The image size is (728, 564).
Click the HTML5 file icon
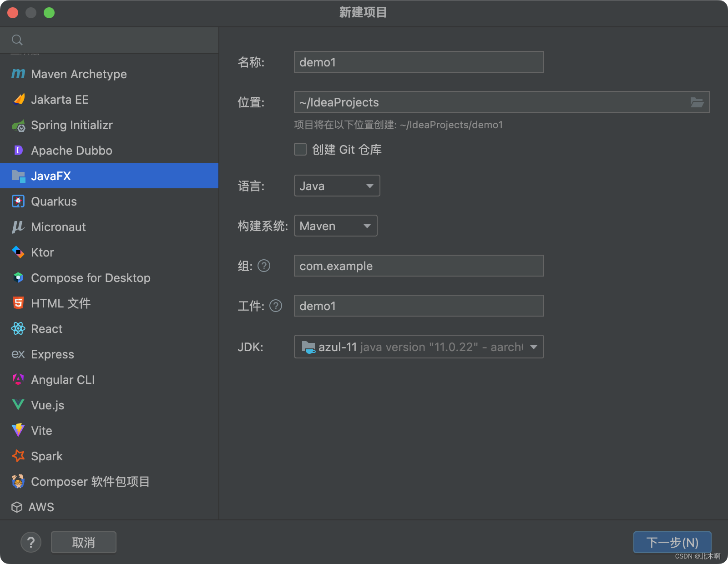18,303
